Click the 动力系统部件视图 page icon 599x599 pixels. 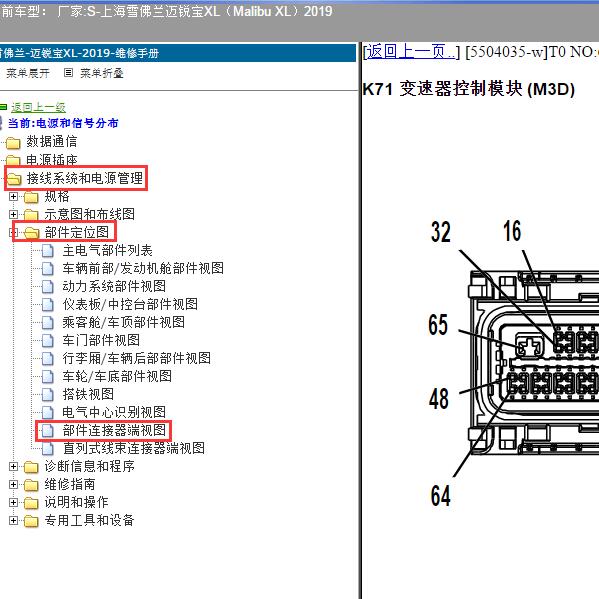tap(48, 287)
